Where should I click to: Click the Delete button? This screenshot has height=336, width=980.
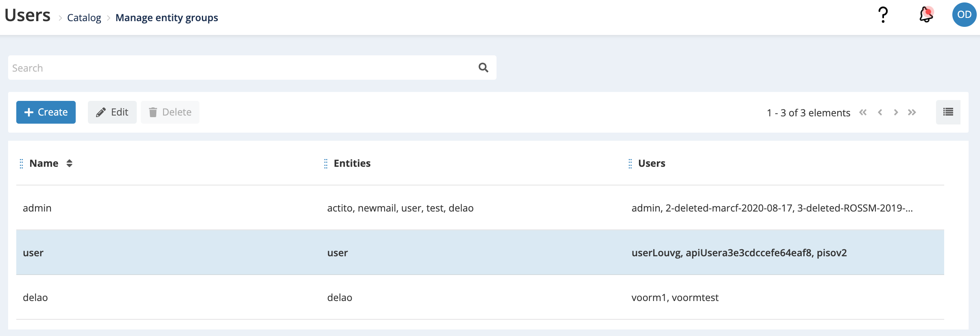(x=170, y=112)
